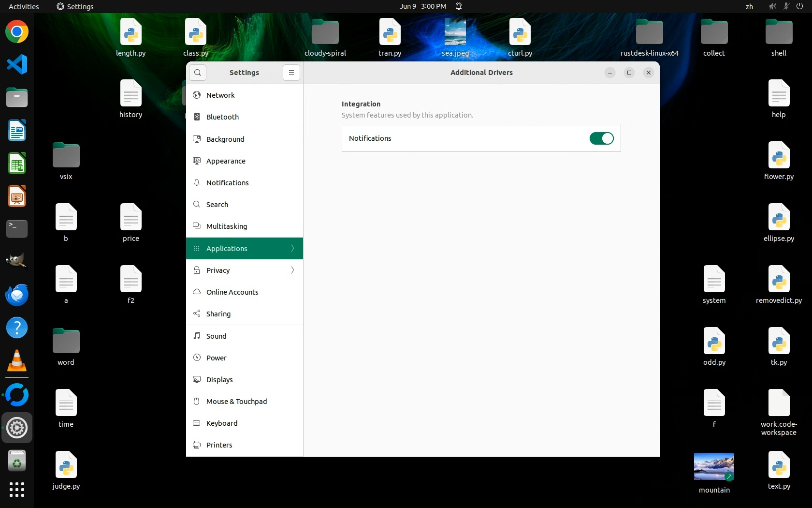The image size is (812, 508).
Task: Open the Network settings panel
Action: pyautogui.click(x=220, y=95)
